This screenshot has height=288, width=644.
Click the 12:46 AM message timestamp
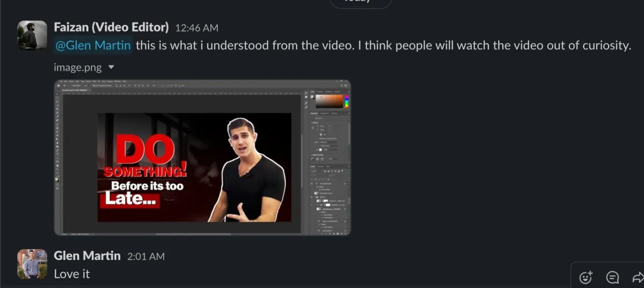197,28
